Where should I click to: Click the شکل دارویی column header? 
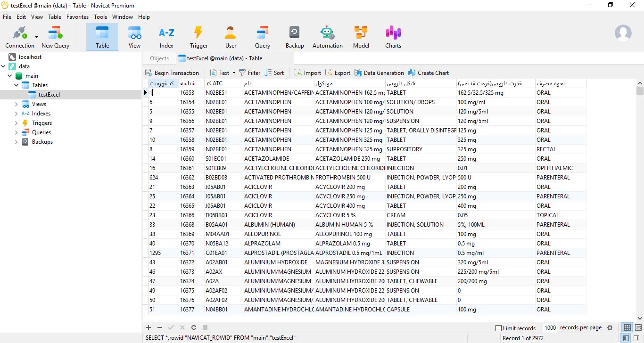click(x=421, y=83)
